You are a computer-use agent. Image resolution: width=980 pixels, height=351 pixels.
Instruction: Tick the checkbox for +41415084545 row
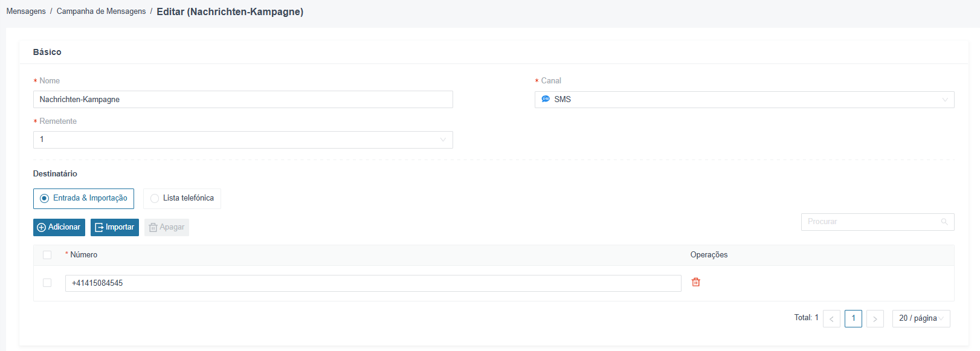[x=47, y=283]
